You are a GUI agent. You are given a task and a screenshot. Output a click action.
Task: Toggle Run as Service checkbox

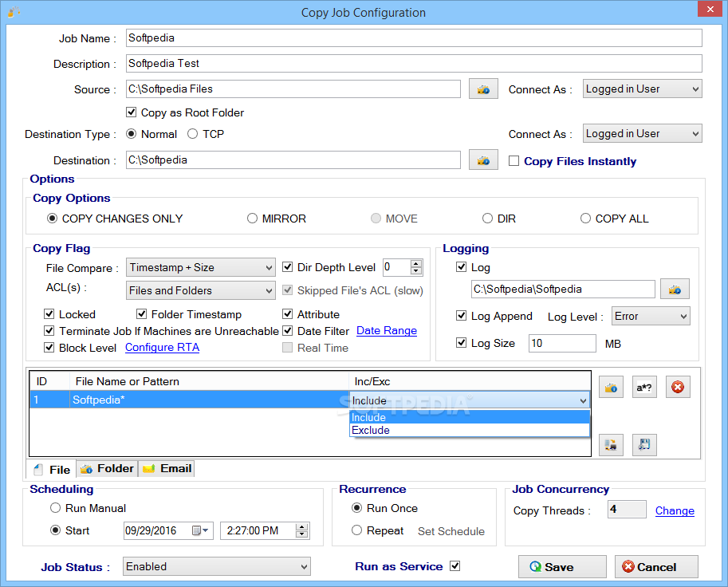click(455, 565)
